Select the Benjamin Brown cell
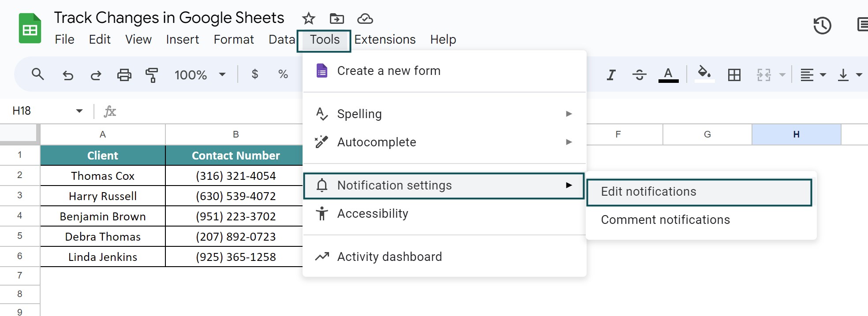The image size is (868, 316). point(103,216)
